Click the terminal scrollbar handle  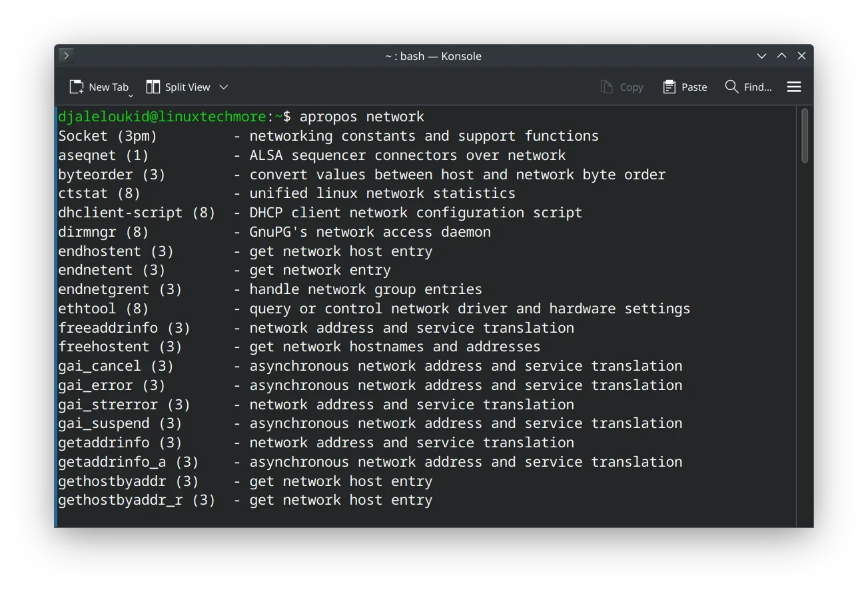(x=804, y=136)
